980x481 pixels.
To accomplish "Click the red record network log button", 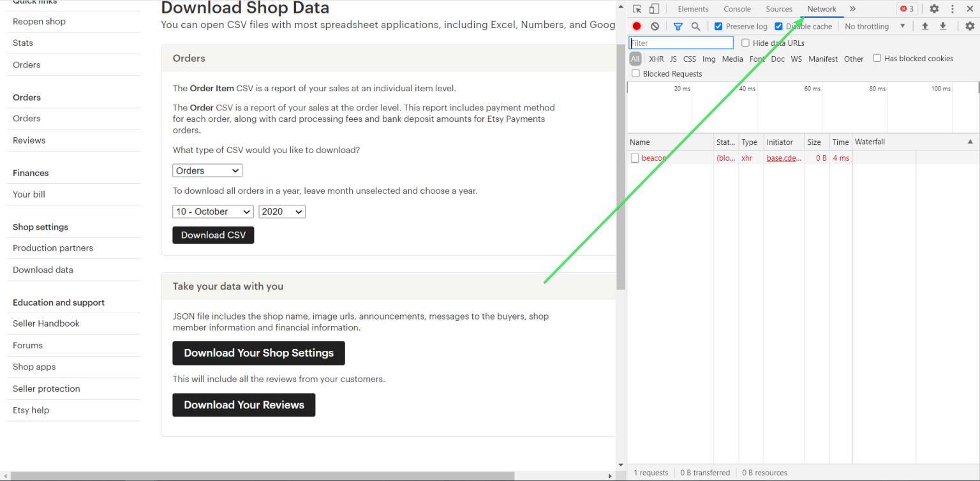I will (x=637, y=26).
